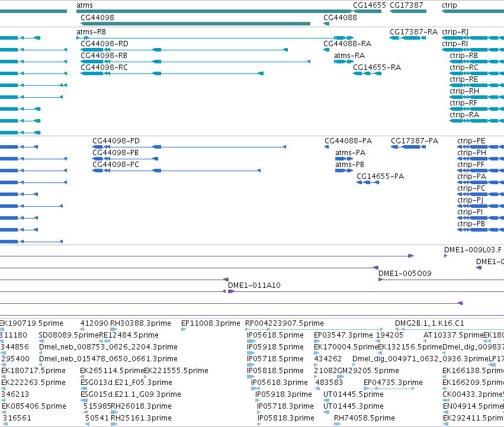Select protein ctrip-PE
504x427 pixels.
click(x=480, y=147)
